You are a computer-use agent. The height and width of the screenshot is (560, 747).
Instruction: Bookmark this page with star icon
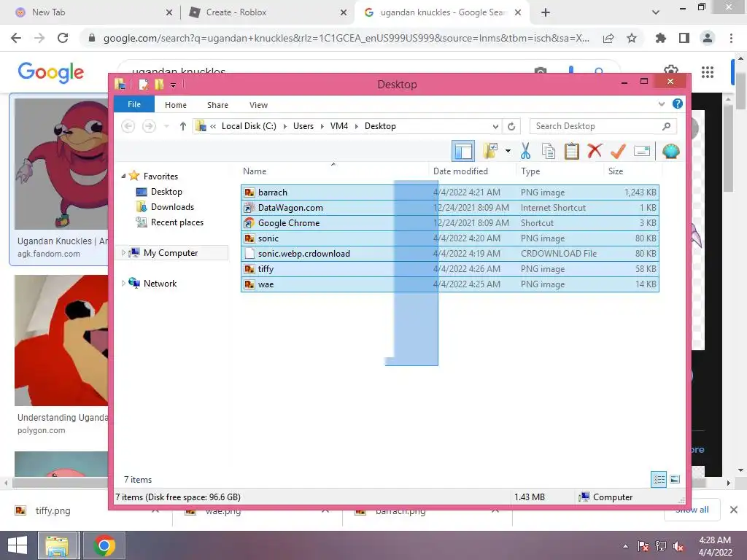click(632, 38)
